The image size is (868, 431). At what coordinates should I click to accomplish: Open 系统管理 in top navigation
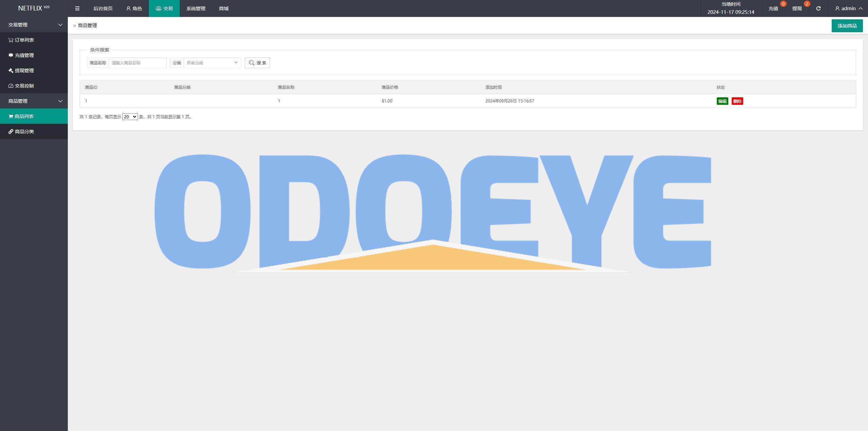point(196,8)
